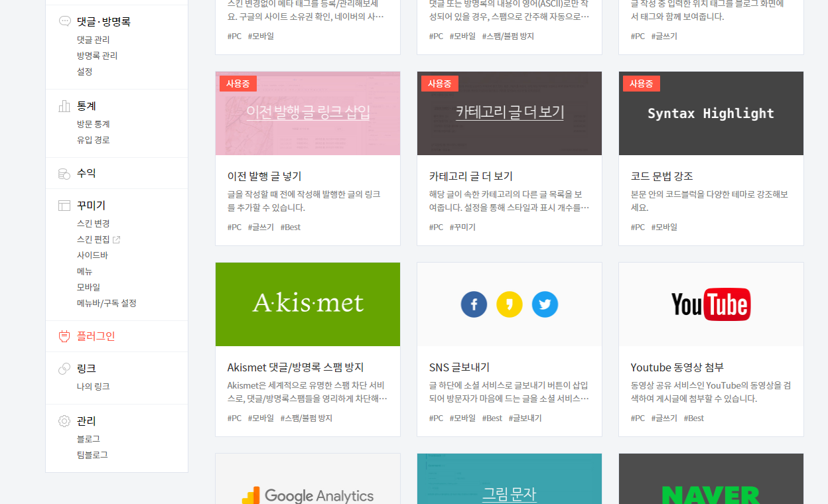The height and width of the screenshot is (504, 828).
Task: Open 사이드바 settings
Action: [x=92, y=255]
